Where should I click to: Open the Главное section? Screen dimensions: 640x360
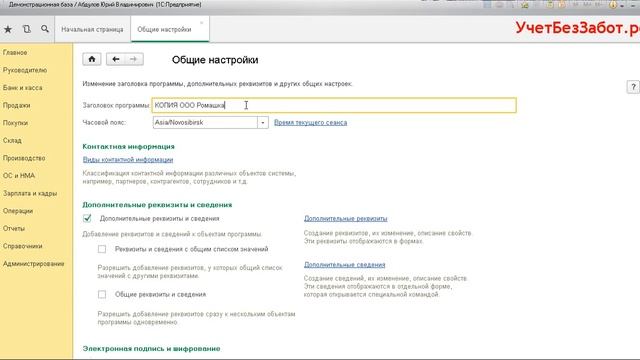tap(15, 53)
